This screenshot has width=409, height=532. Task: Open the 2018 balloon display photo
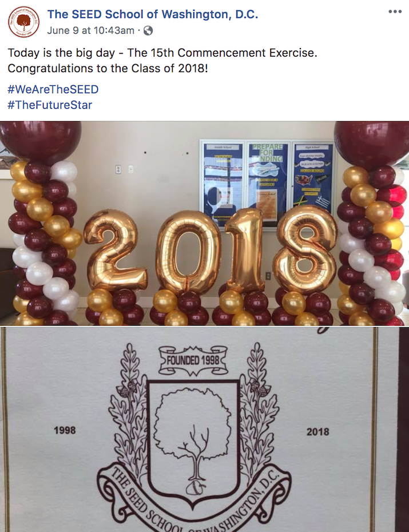point(205,223)
